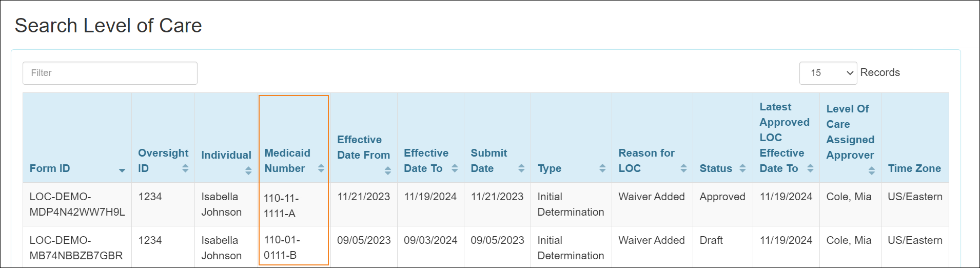980x268 pixels.
Task: Open form LOC-DEMO-MDP4N42WW7H9L row
Action: [x=77, y=204]
